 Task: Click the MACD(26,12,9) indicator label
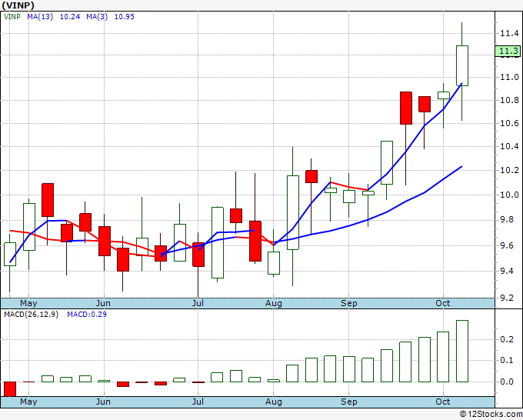point(31,315)
